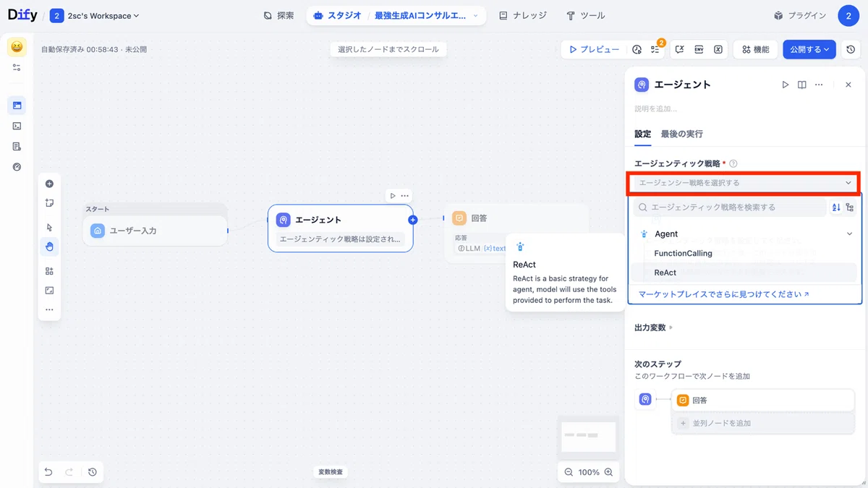Open Agent panel more options ellipsis
This screenshot has width=868, height=488.
819,85
